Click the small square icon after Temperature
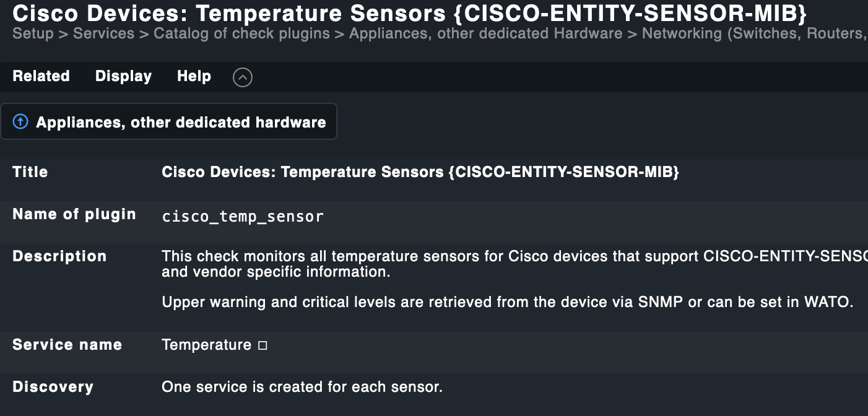868x416 pixels. pyautogui.click(x=263, y=345)
